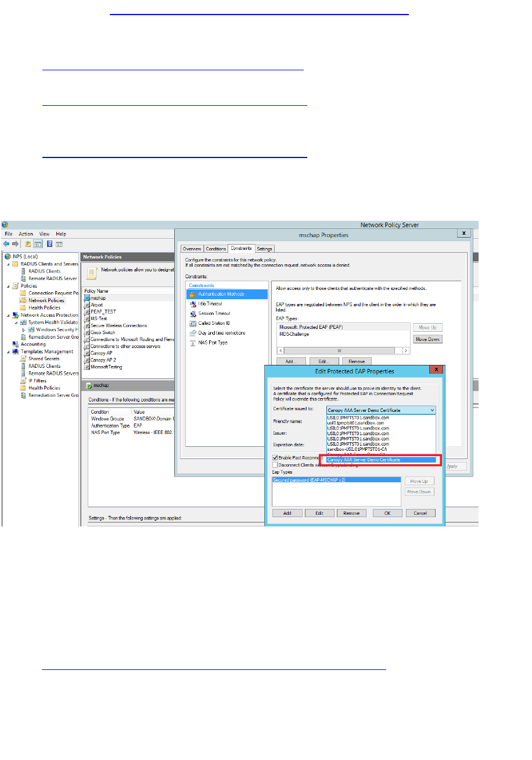532x760 pixels.
Task: Switch to the Overview tab
Action: pos(192,249)
